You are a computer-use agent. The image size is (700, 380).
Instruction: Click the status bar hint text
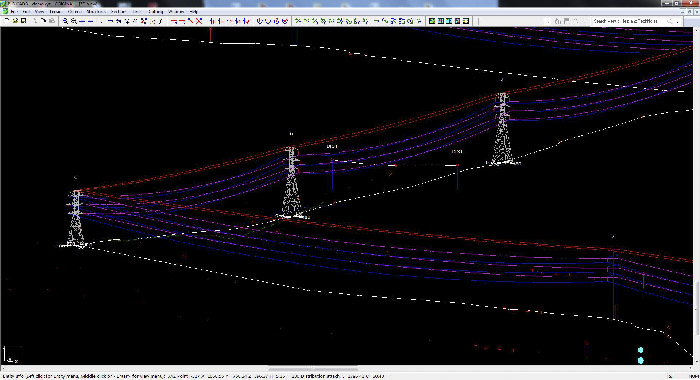click(192, 376)
